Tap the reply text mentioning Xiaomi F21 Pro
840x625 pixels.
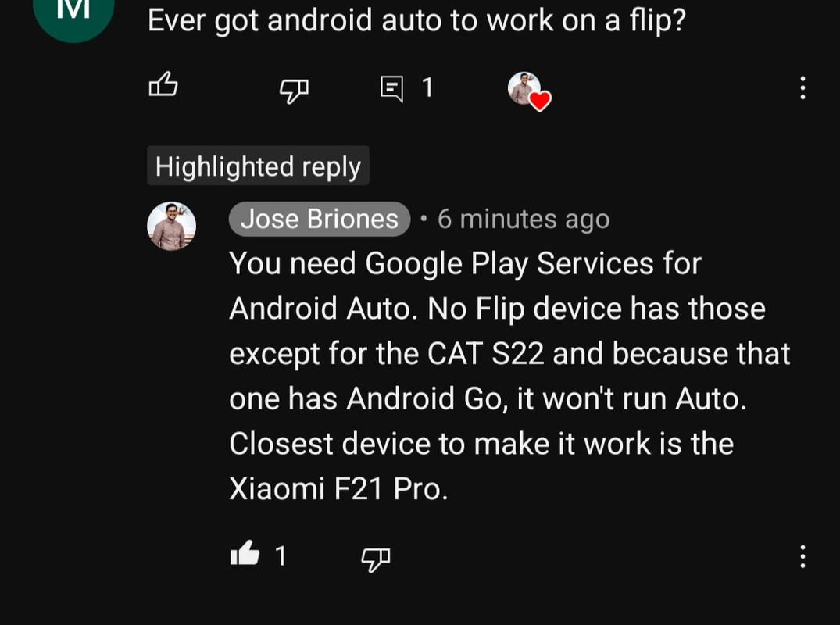tap(338, 488)
